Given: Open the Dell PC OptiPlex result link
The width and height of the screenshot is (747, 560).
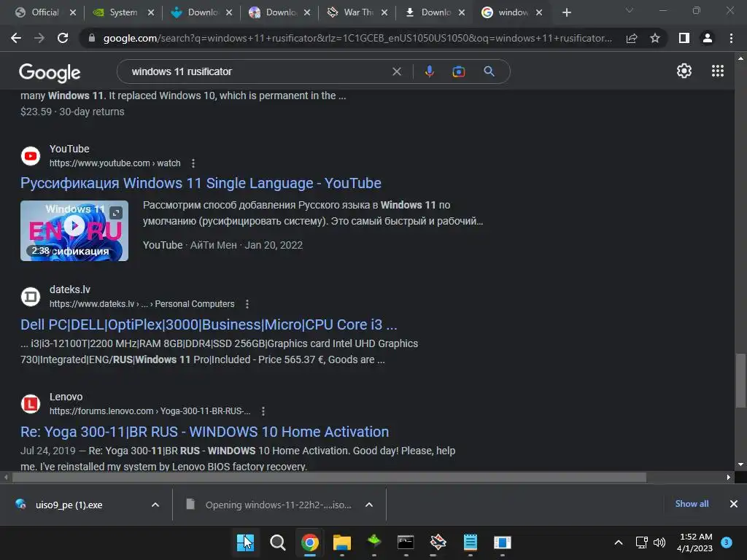Looking at the screenshot, I should pos(209,324).
